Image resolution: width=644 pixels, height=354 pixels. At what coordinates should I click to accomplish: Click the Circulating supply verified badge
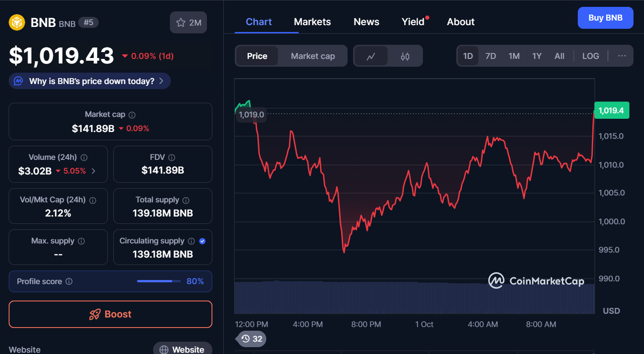click(202, 241)
